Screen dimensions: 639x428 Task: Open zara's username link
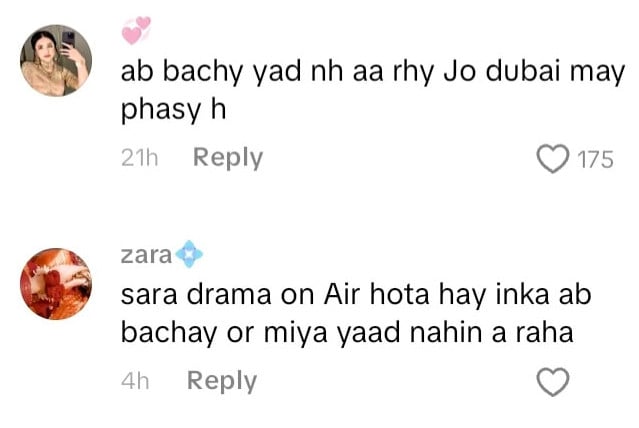pyautogui.click(x=146, y=255)
